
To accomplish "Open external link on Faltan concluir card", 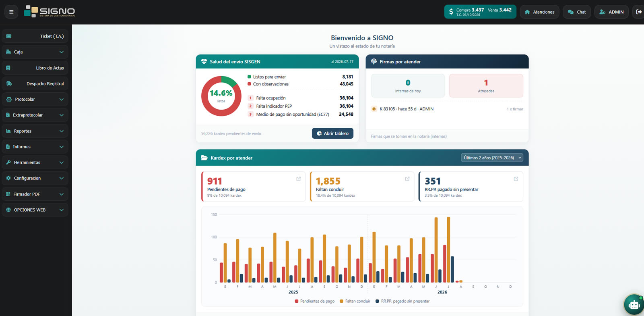I will coord(407,179).
